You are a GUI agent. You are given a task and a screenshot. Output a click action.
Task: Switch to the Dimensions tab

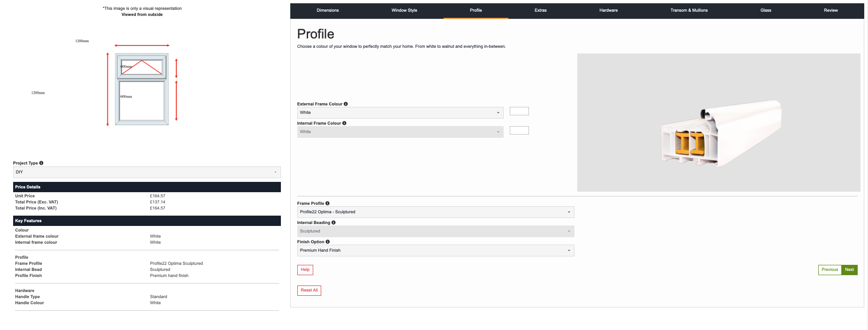click(327, 10)
